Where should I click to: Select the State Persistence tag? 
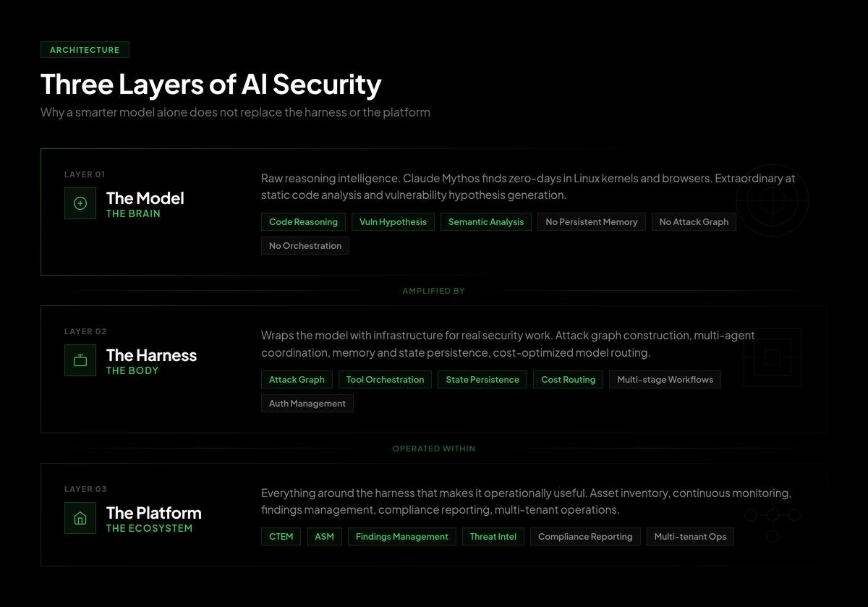coord(482,380)
